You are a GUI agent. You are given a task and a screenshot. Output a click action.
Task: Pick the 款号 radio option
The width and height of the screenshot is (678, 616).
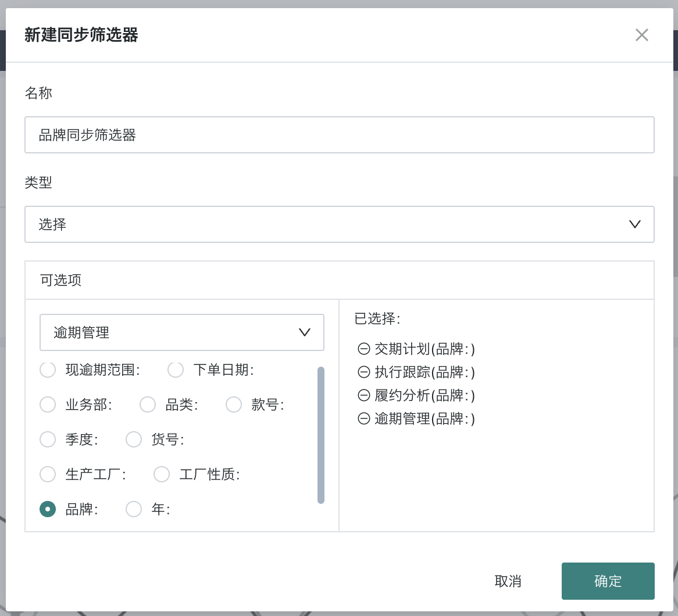click(x=234, y=404)
